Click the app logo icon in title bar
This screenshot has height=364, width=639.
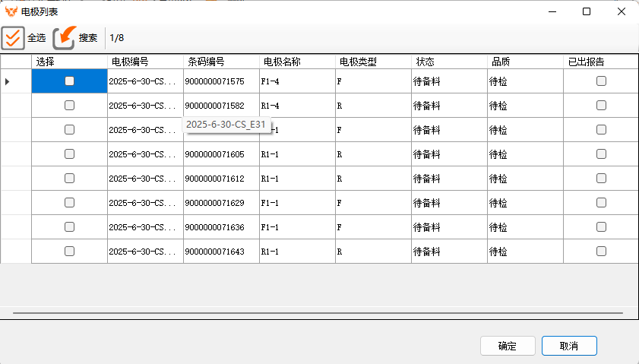11,11
